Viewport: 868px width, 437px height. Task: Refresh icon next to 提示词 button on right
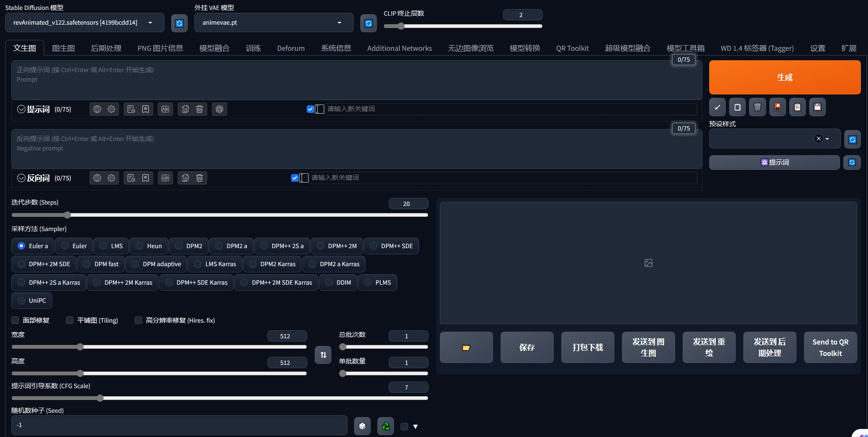852,162
